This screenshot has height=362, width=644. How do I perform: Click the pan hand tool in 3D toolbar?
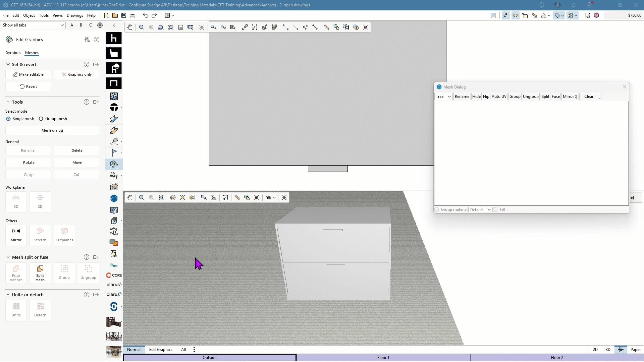[130, 197]
